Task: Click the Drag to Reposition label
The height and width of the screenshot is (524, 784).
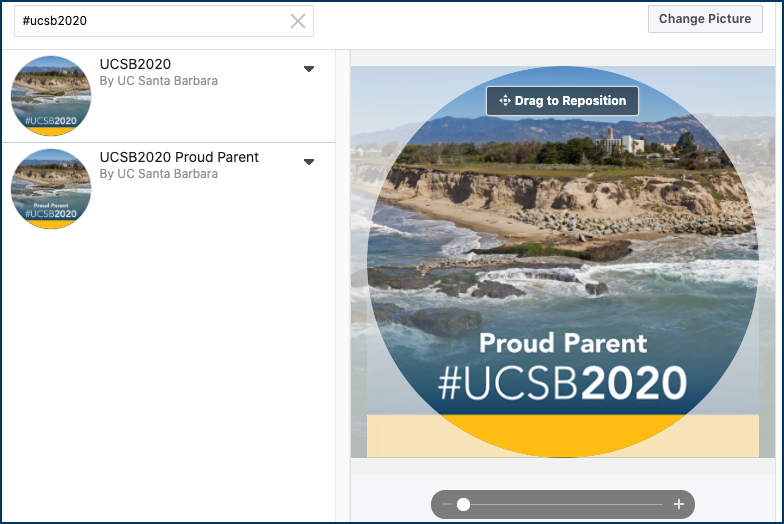Action: point(570,100)
